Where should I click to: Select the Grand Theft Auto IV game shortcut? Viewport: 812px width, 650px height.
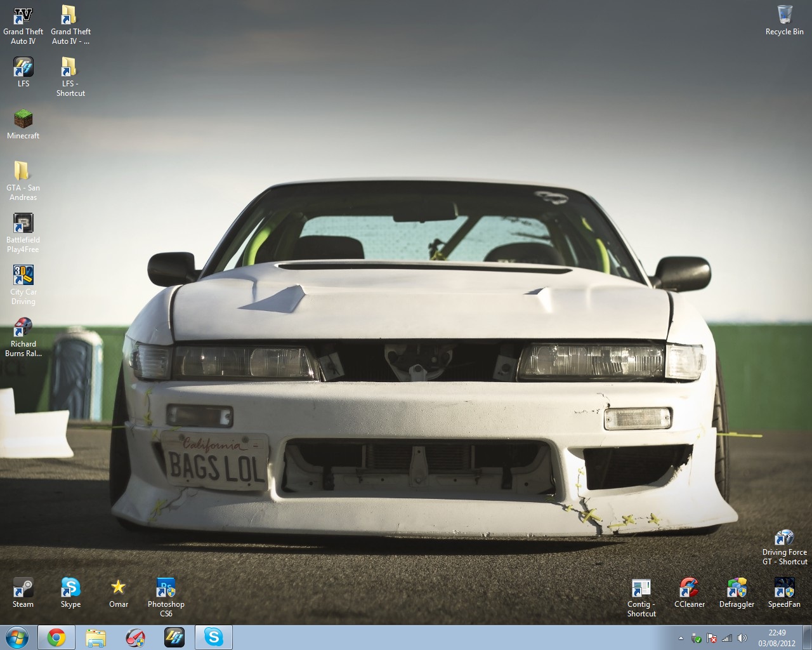(23, 25)
